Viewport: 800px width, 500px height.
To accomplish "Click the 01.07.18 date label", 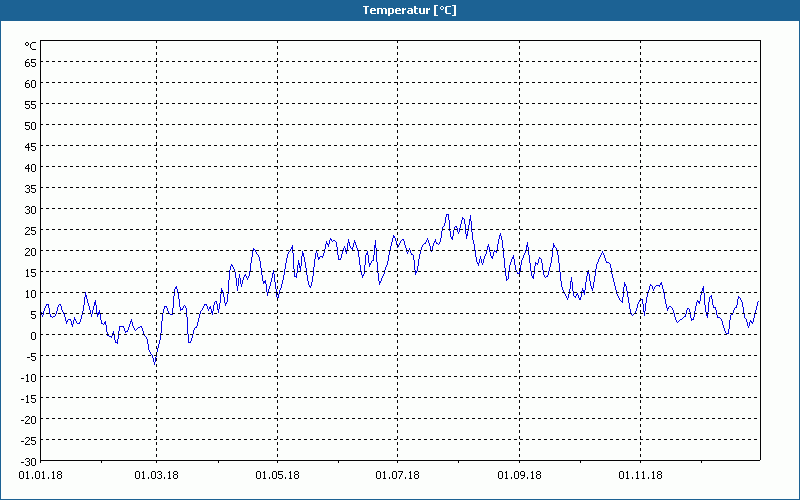I will (397, 476).
